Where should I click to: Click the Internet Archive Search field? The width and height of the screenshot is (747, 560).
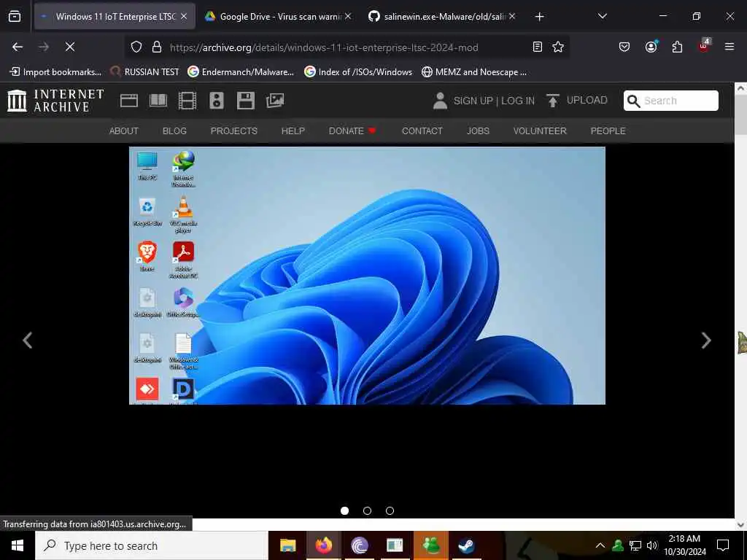click(671, 101)
